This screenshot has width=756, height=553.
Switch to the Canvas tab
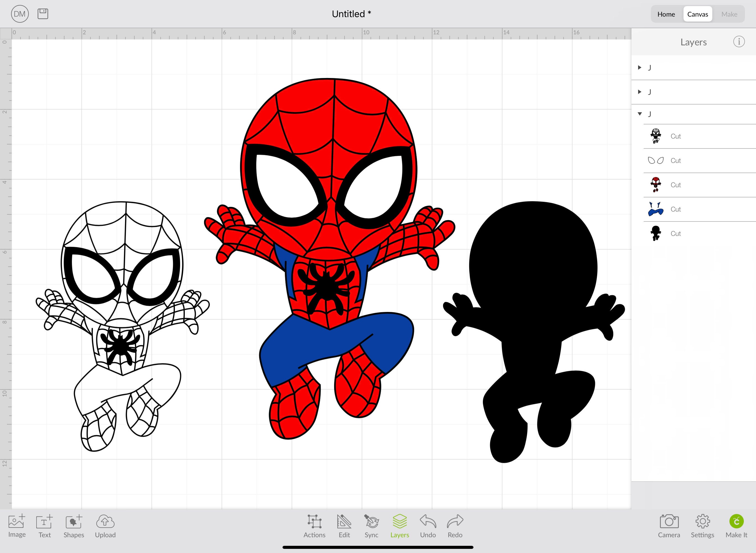click(697, 14)
